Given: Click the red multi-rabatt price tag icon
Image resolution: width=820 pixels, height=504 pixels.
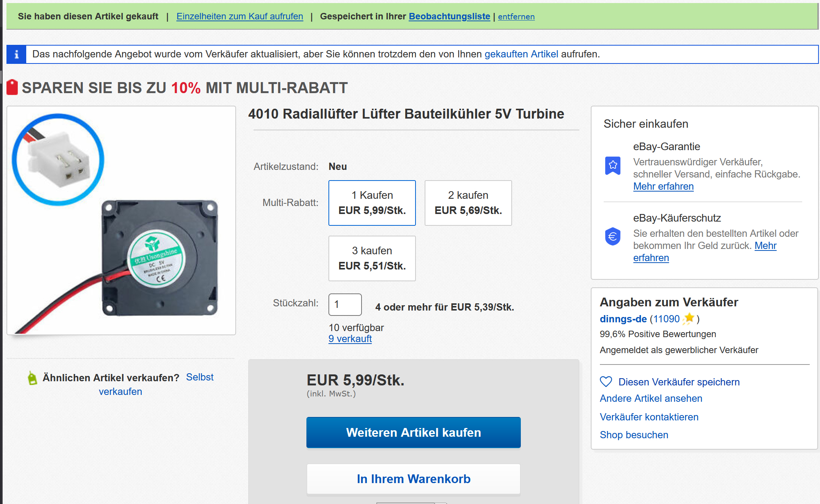Looking at the screenshot, I should tap(12, 87).
